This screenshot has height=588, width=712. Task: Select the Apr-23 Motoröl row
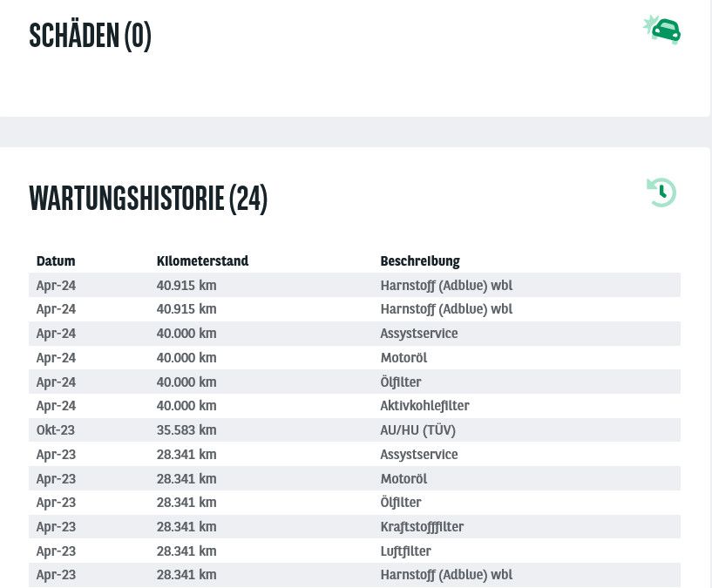point(355,478)
